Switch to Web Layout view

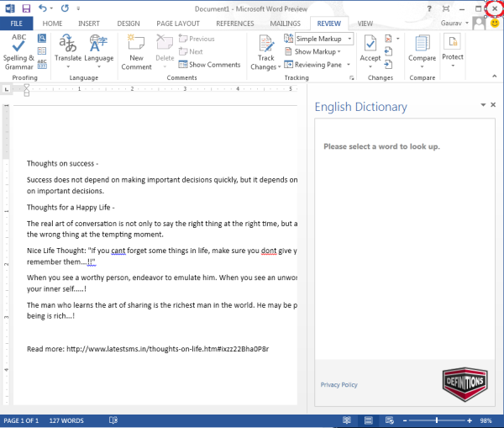[390, 420]
